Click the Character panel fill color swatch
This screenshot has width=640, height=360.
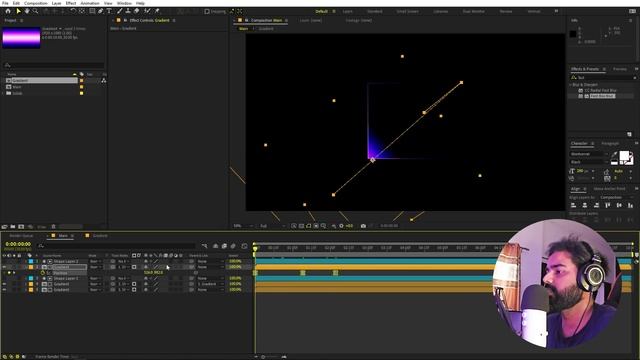[x=624, y=155]
